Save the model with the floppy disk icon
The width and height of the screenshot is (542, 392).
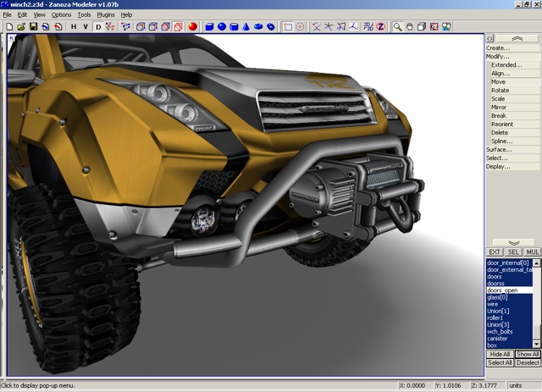click(x=33, y=26)
